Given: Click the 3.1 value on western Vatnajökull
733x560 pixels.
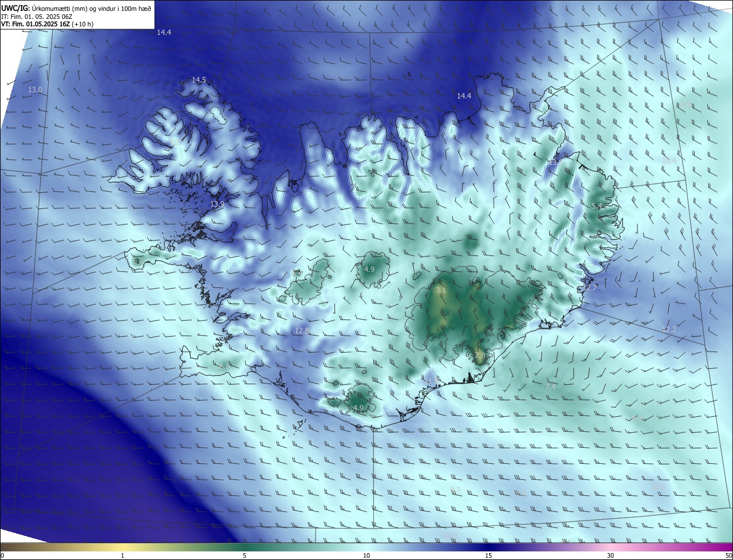Looking at the screenshot, I should pyautogui.click(x=440, y=290).
